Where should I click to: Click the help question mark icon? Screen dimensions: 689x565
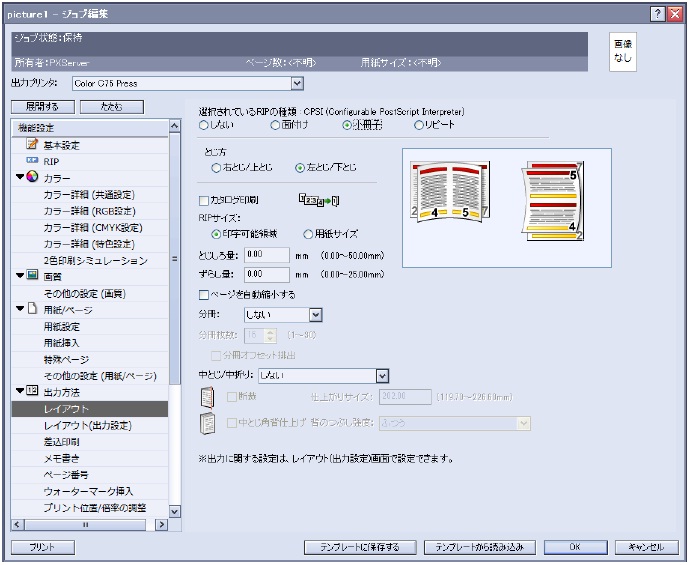(658, 14)
